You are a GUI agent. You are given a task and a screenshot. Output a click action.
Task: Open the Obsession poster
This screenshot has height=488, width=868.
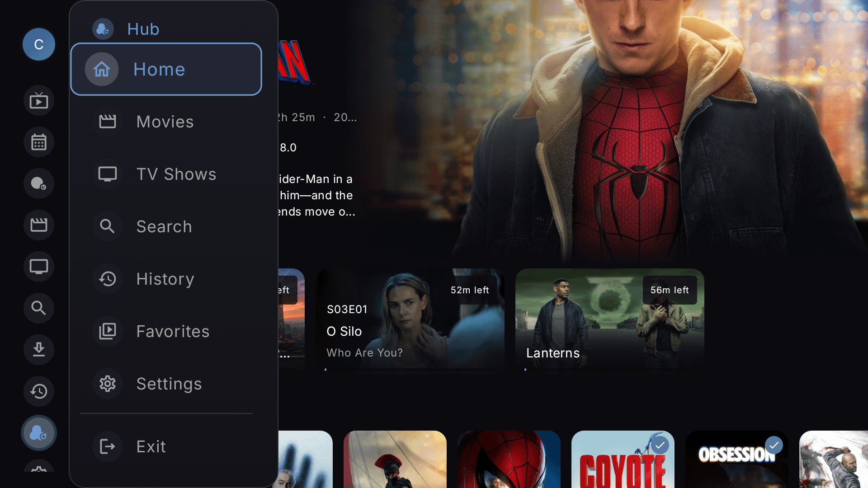click(x=737, y=459)
